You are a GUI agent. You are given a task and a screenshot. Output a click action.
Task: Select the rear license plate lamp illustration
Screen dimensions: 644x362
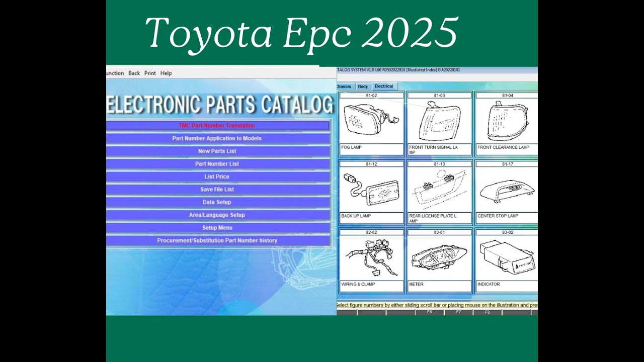coord(439,189)
